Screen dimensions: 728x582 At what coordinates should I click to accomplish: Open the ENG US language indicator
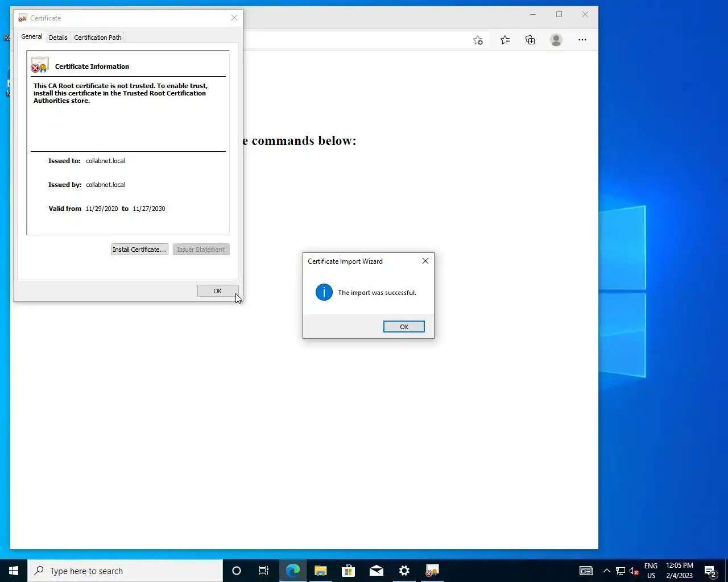651,571
